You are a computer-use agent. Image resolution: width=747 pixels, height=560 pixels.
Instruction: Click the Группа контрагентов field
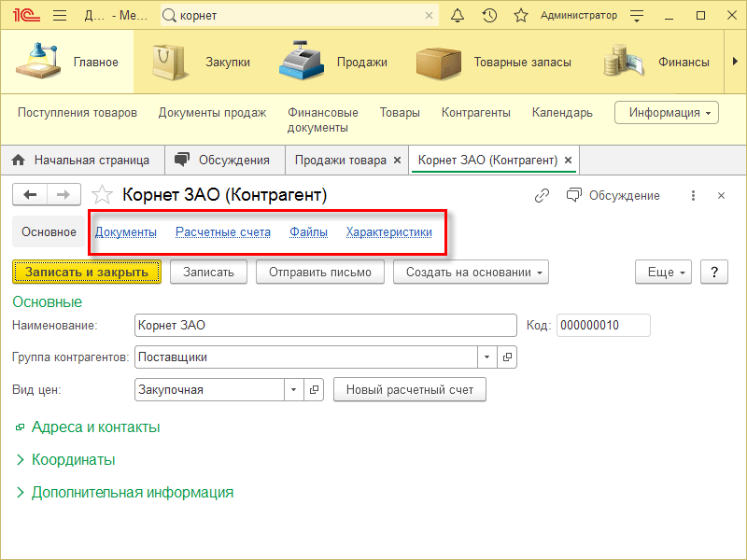point(306,357)
